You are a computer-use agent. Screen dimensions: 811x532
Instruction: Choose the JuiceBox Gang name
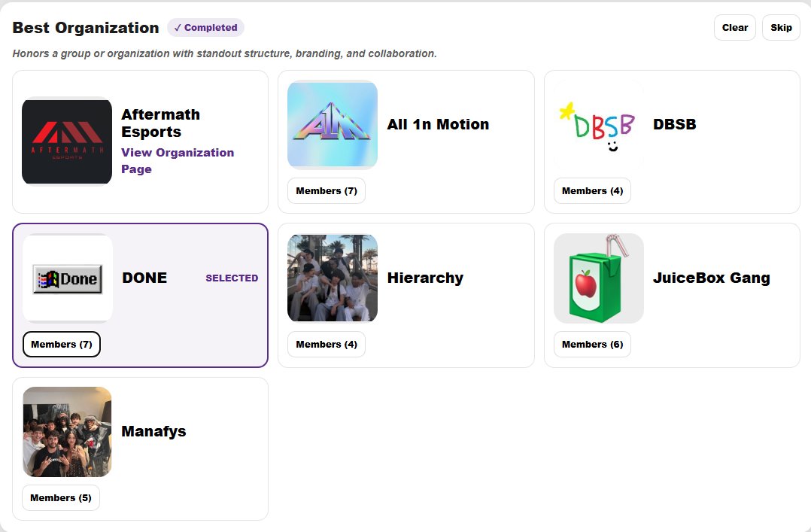point(711,278)
